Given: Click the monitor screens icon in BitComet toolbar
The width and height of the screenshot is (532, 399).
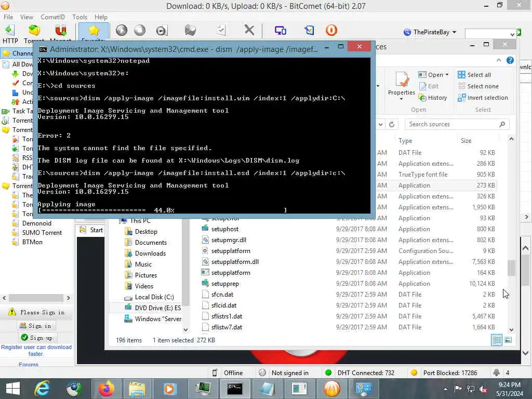Looking at the screenshot, I should [x=281, y=31].
